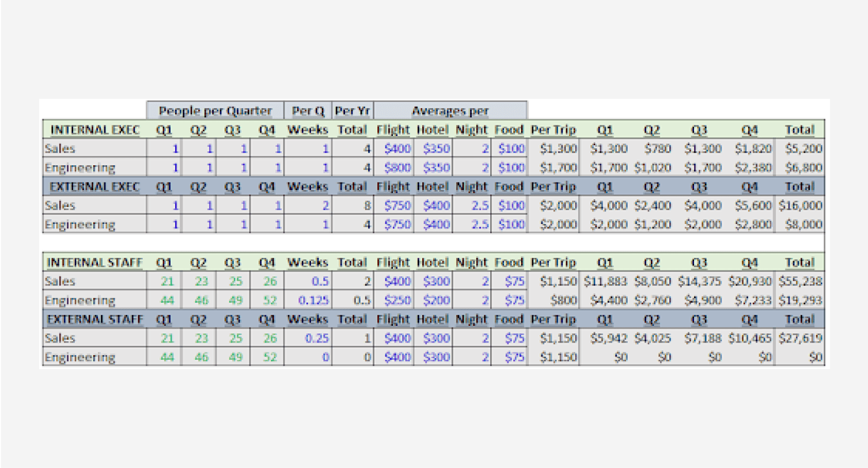Viewport: 868px width, 468px height.
Task: Select the $780 Q2 cost cell
Action: 658,149
